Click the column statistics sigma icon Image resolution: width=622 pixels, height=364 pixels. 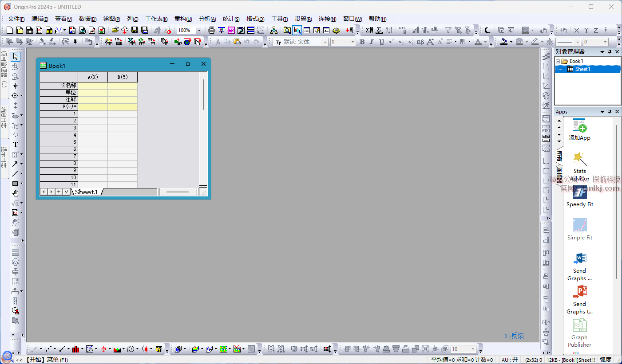coord(369,30)
